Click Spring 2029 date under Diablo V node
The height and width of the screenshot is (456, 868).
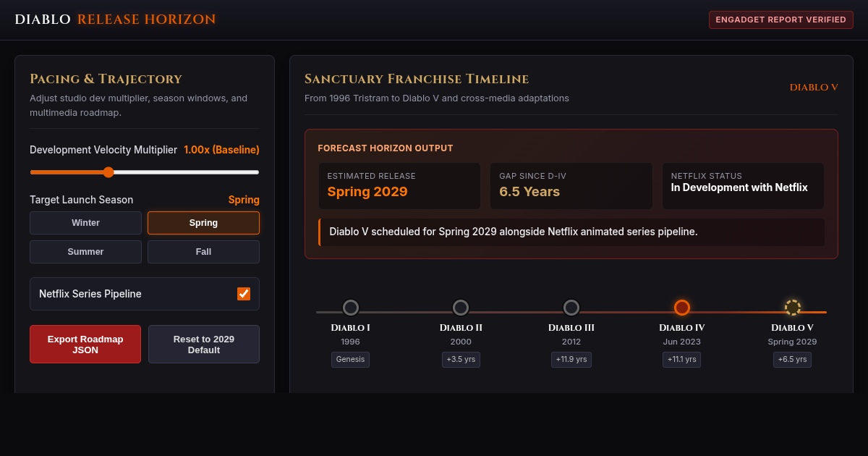click(793, 342)
